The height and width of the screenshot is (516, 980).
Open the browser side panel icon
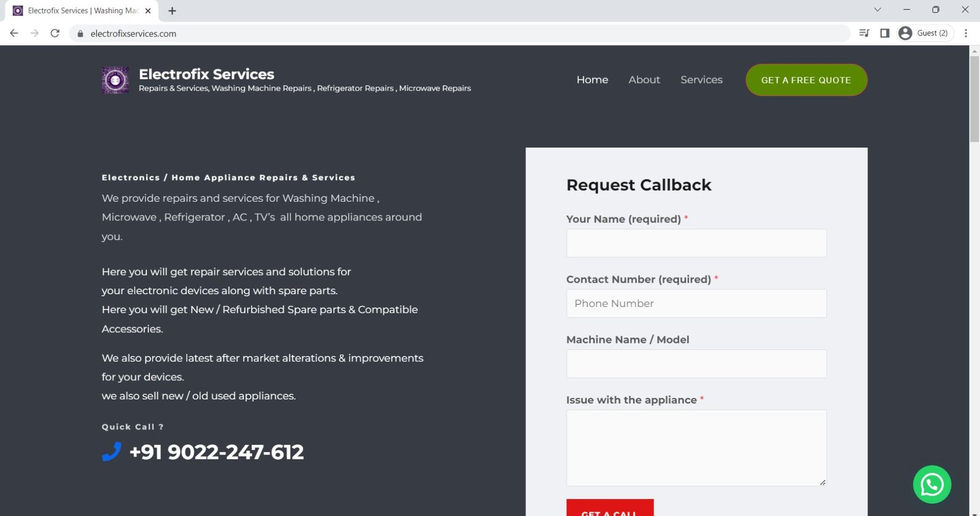(884, 33)
